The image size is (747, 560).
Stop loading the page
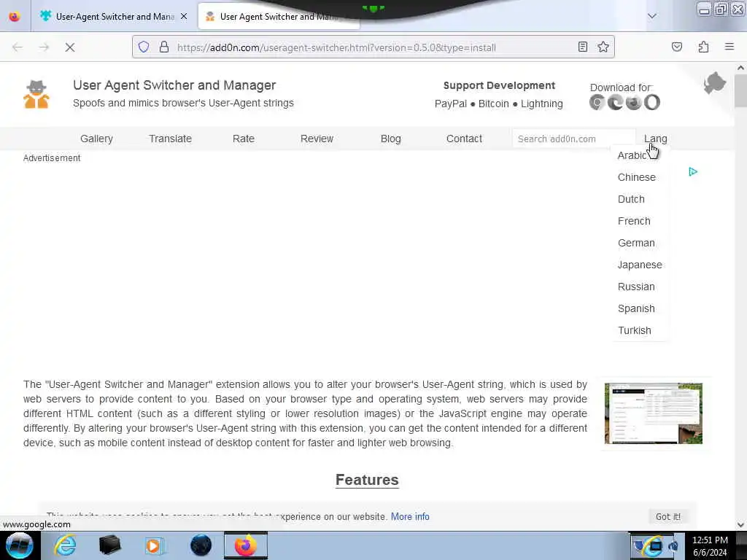70,47
